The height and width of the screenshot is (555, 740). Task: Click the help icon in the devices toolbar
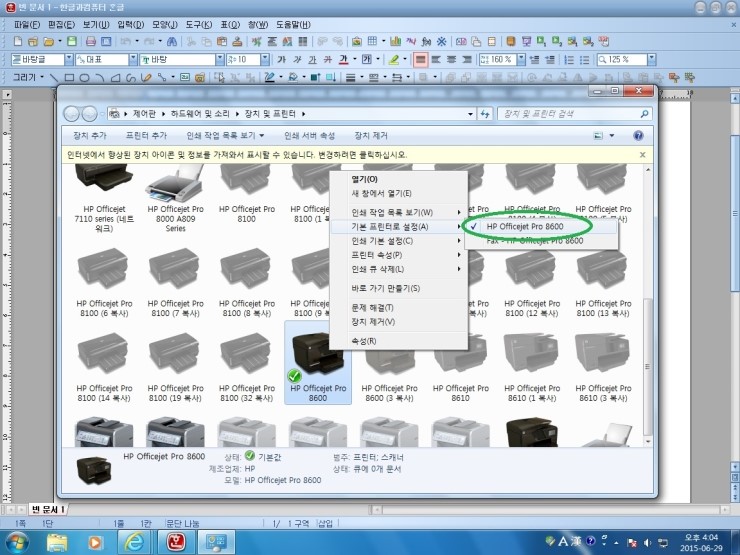coord(638,135)
